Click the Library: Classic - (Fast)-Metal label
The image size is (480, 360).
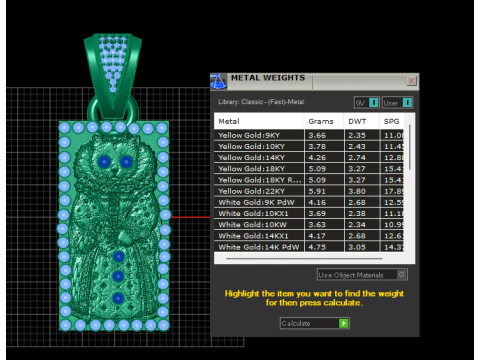[x=261, y=102]
